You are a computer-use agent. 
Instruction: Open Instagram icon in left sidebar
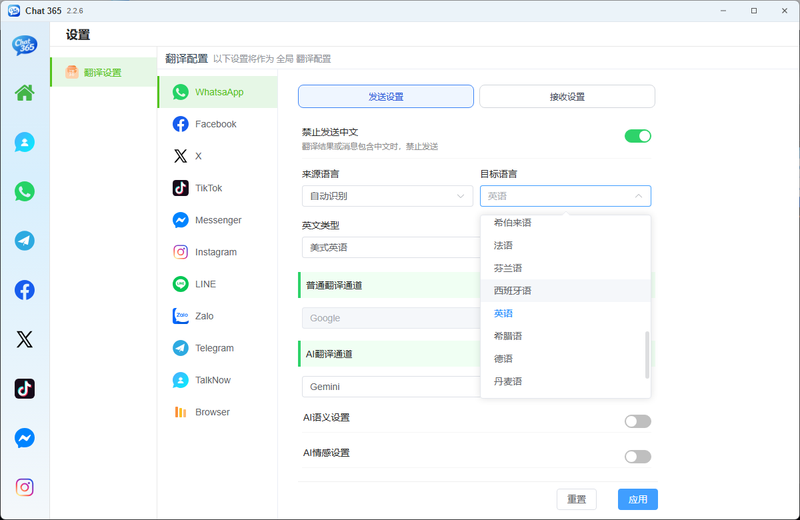click(24, 487)
